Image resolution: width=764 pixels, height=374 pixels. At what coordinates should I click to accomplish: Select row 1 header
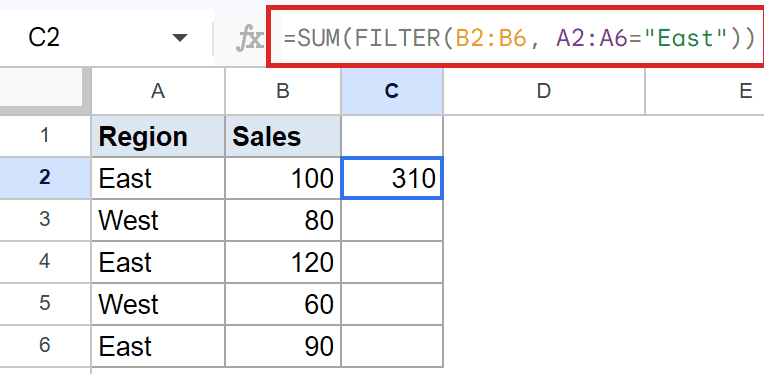pos(45,136)
